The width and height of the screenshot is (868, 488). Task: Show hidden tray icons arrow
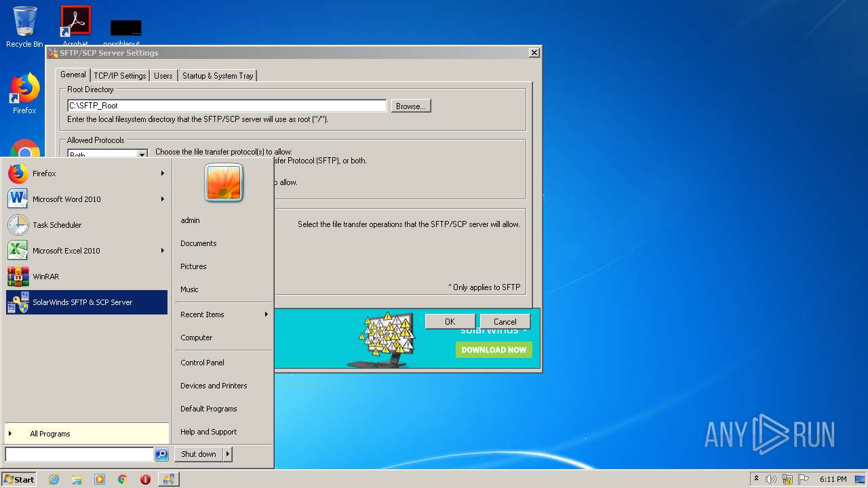coord(756,479)
